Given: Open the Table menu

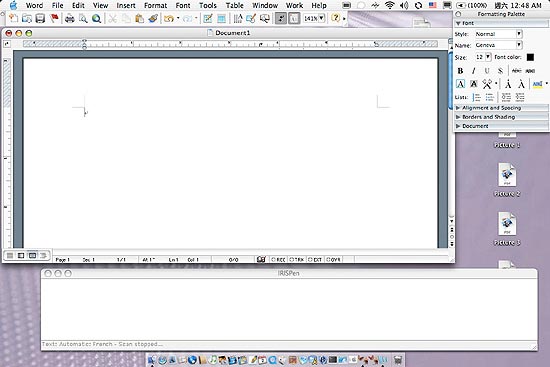Looking at the screenshot, I should 234,5.
